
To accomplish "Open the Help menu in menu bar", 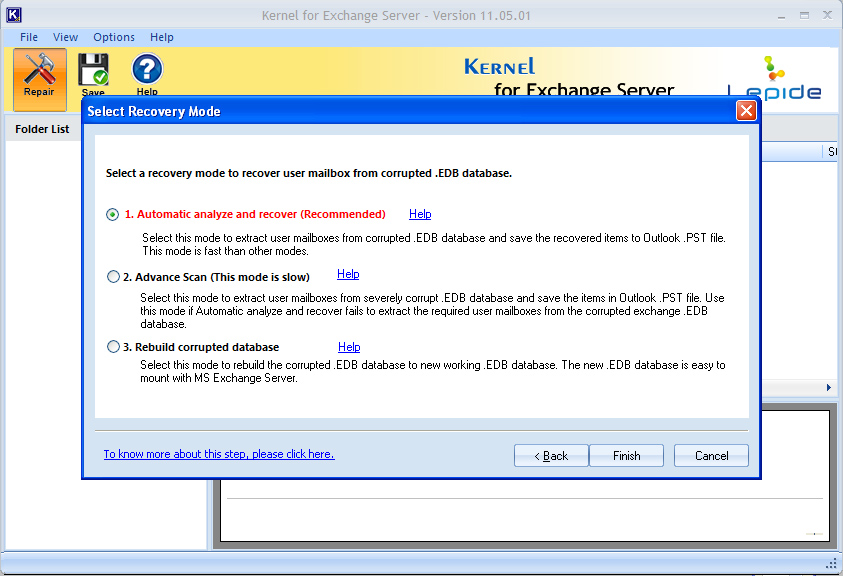I will (x=162, y=37).
